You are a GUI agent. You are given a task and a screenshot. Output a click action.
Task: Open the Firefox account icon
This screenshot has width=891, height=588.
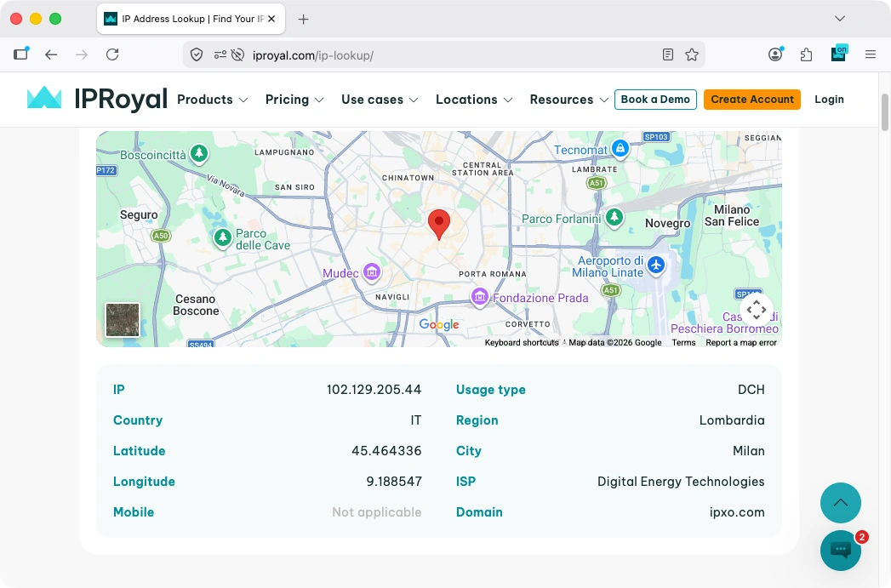775,54
